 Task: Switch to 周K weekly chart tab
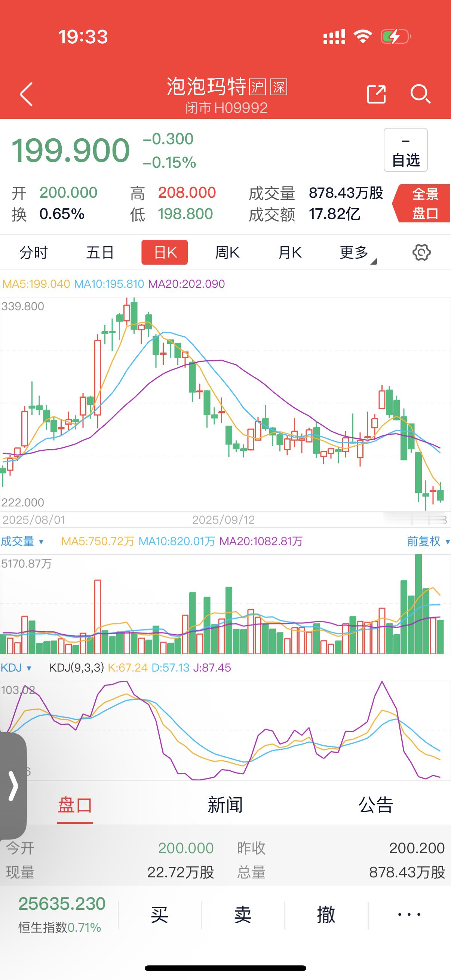tap(227, 253)
